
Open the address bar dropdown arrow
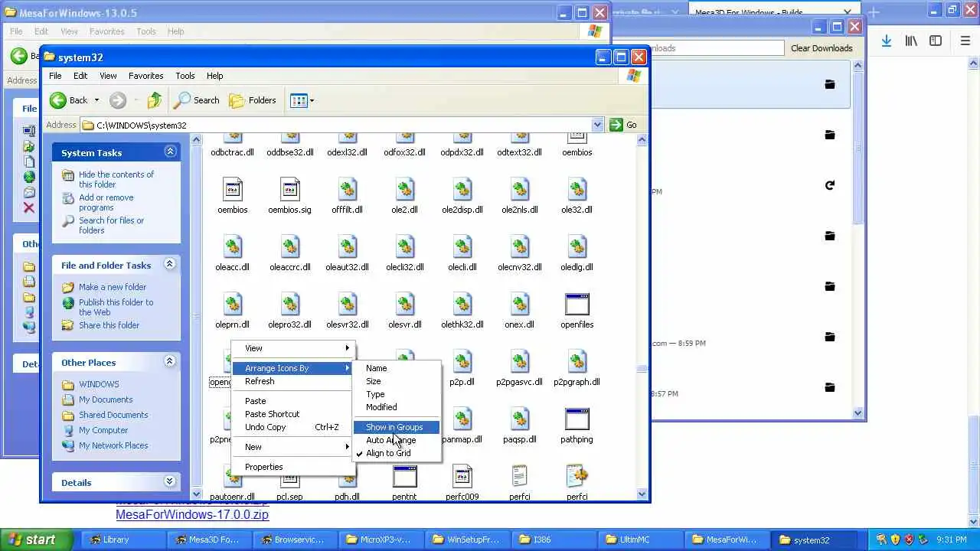tap(597, 125)
